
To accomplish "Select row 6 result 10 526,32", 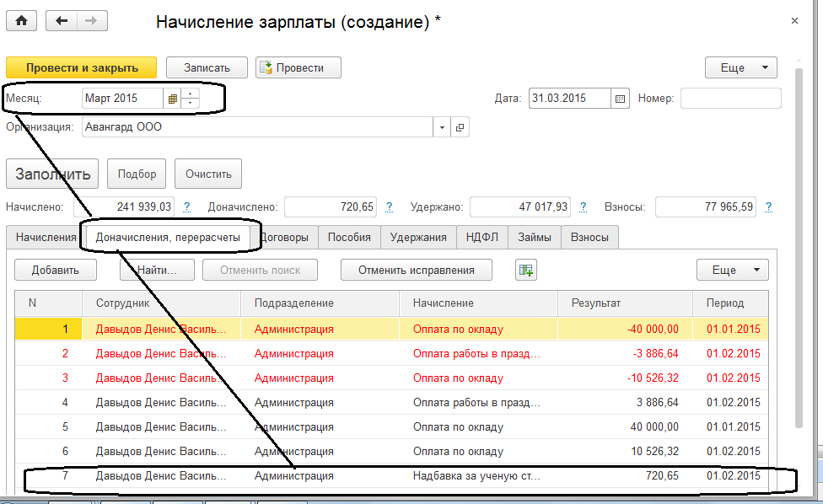I will 625,452.
